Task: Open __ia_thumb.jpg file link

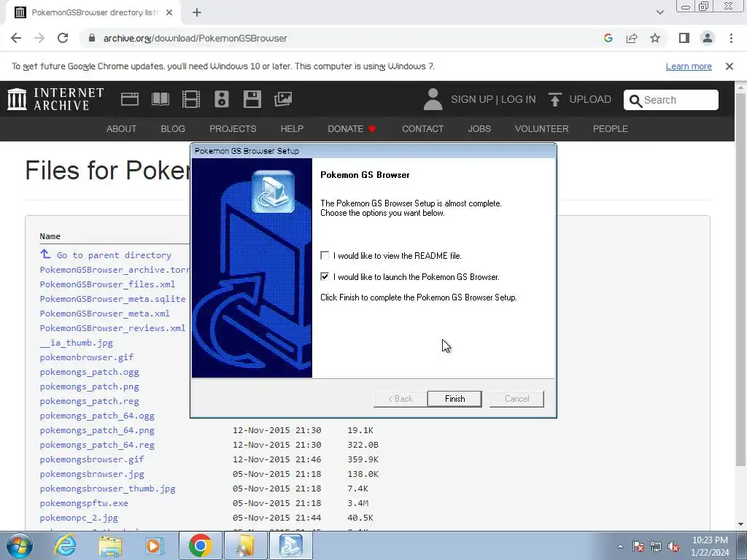Action: (76, 343)
